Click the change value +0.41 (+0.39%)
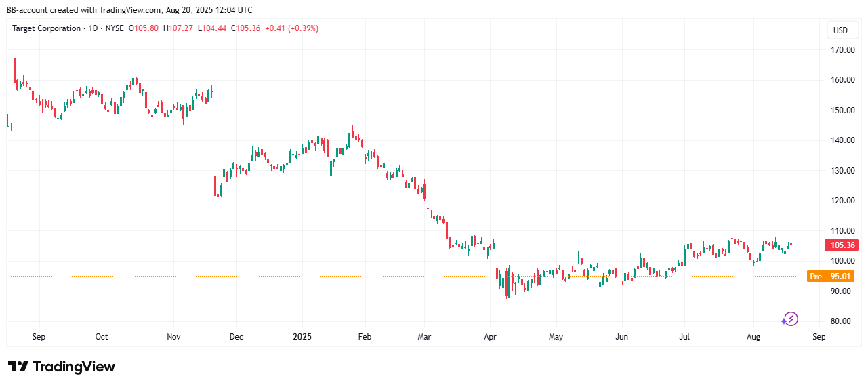The image size is (868, 387). [291, 28]
